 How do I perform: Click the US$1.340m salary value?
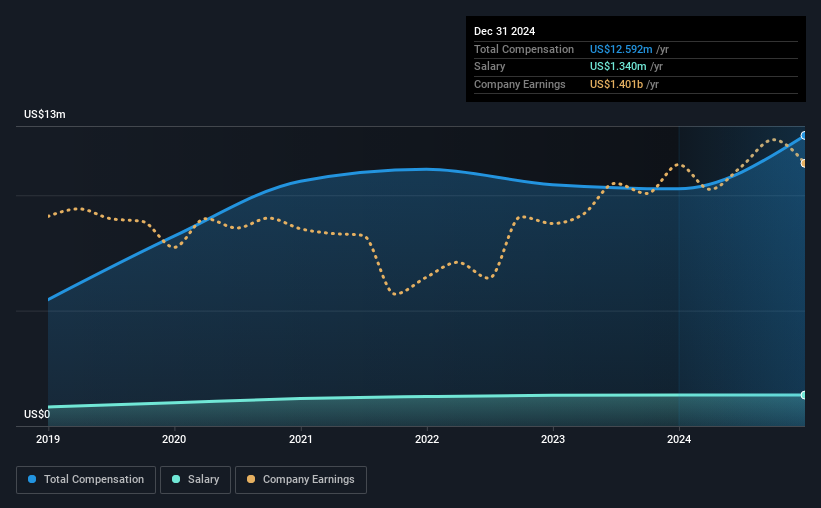pos(618,67)
